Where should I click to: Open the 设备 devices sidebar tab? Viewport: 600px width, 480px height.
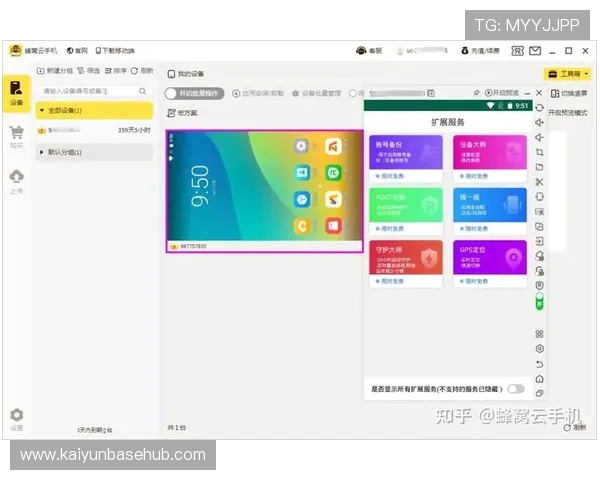[x=16, y=93]
